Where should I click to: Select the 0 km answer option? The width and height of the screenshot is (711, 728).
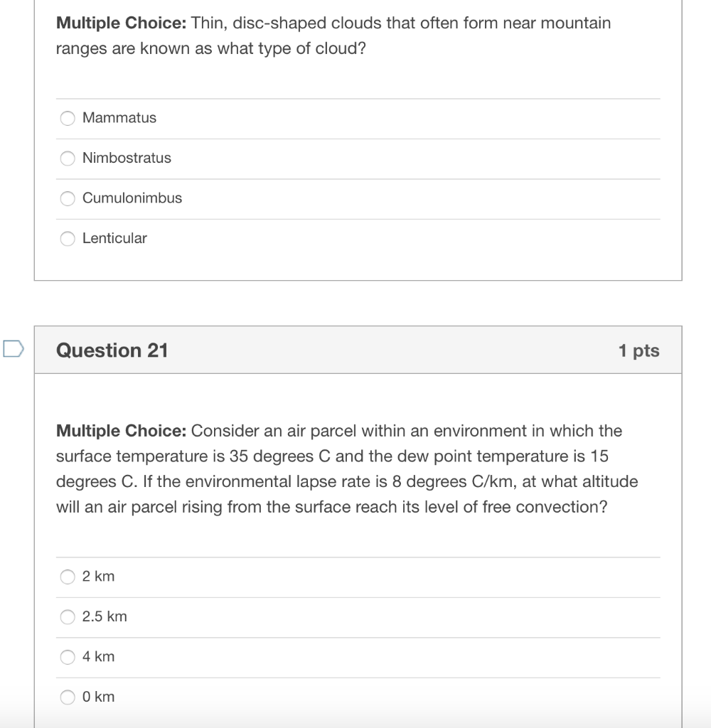pos(67,697)
